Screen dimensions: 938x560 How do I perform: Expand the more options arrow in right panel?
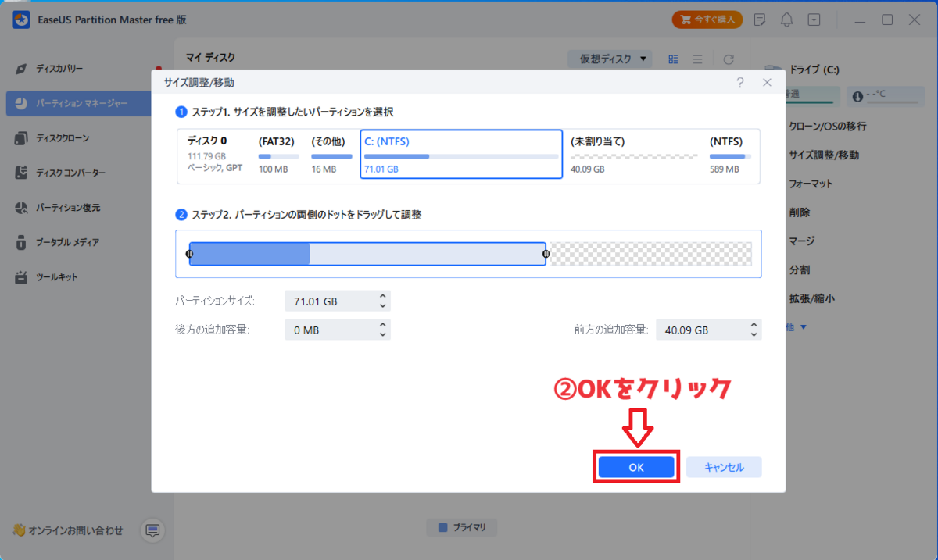click(802, 328)
